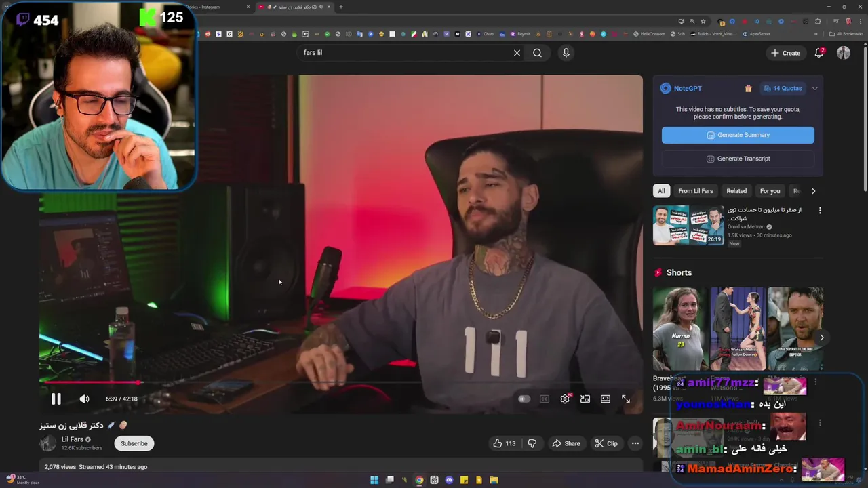Open the 'ApexServer' bookmark
868x488 pixels.
click(757, 34)
